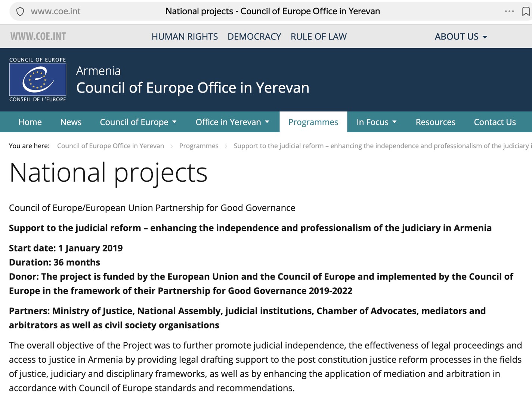The image size is (532, 403).
Task: Open the Home menu item
Action: 30,122
